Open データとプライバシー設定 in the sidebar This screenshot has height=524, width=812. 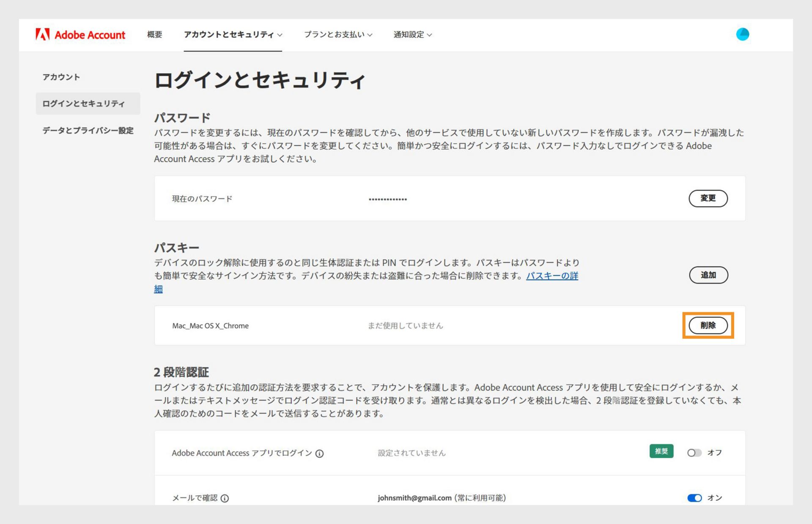point(88,131)
